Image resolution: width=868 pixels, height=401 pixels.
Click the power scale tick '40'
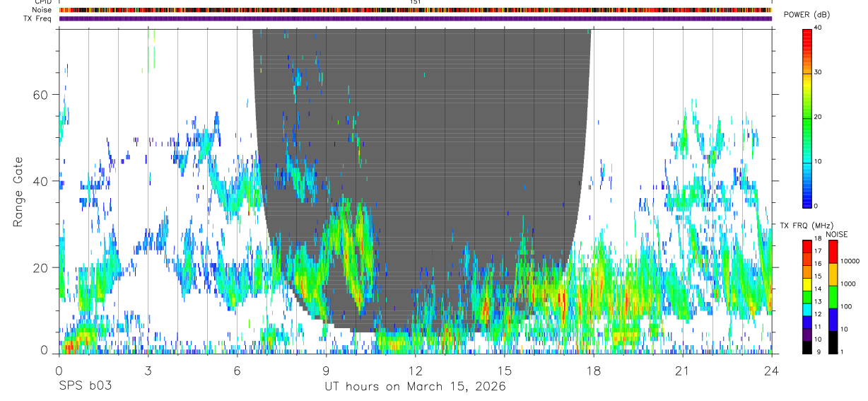coord(818,28)
